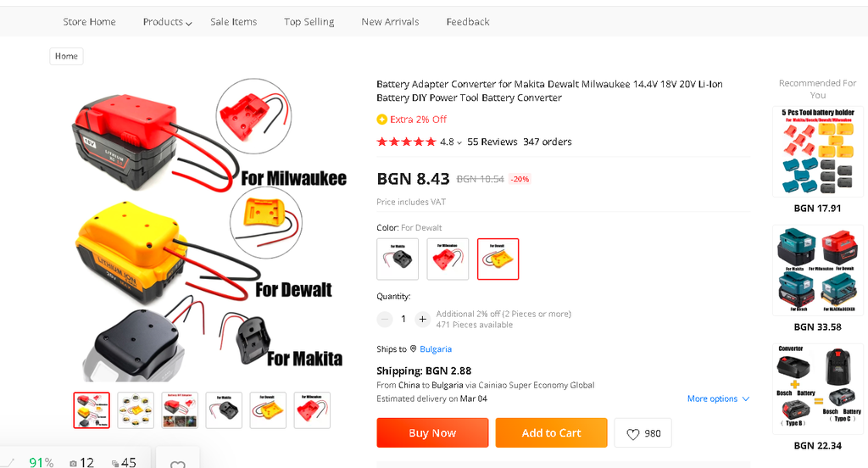Image resolution: width=868 pixels, height=468 pixels.
Task: Click the camera icon in bottom overlay bar
Action: pos(73,463)
